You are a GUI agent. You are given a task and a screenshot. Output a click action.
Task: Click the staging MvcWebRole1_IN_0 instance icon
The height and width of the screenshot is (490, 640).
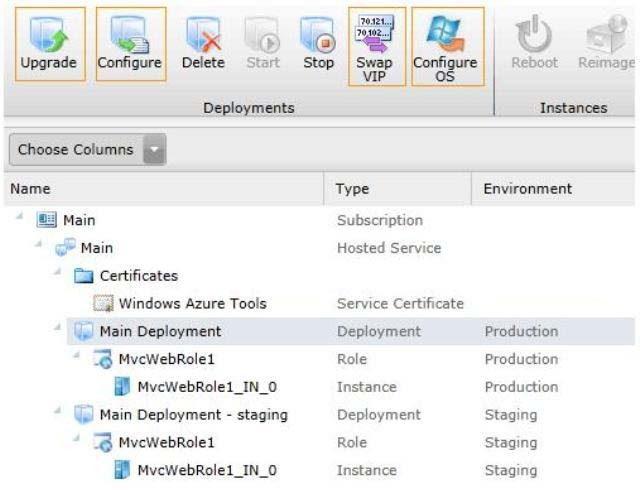(x=122, y=470)
